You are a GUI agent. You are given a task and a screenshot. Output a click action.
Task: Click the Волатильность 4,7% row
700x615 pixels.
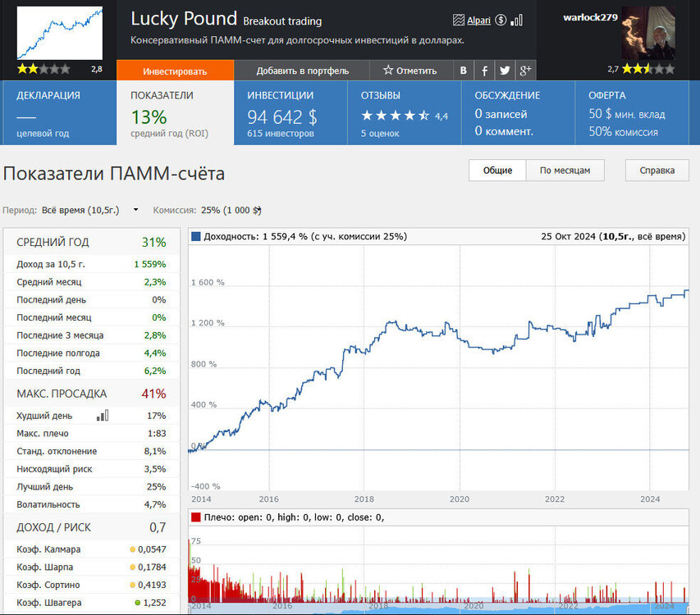(x=92, y=505)
